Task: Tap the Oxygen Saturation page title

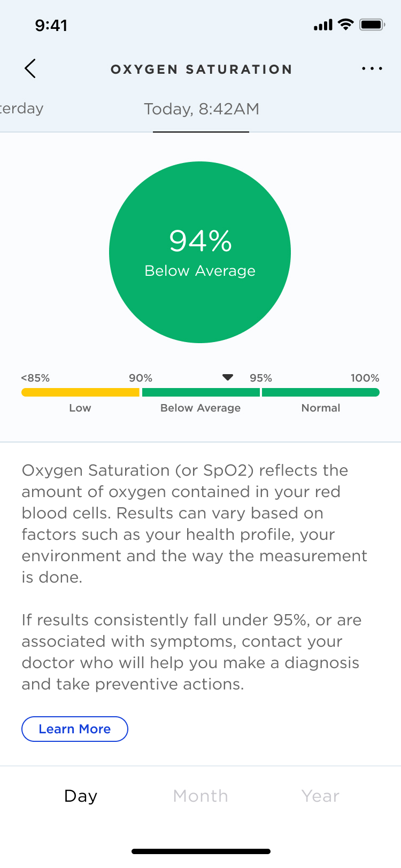Action: tap(201, 69)
